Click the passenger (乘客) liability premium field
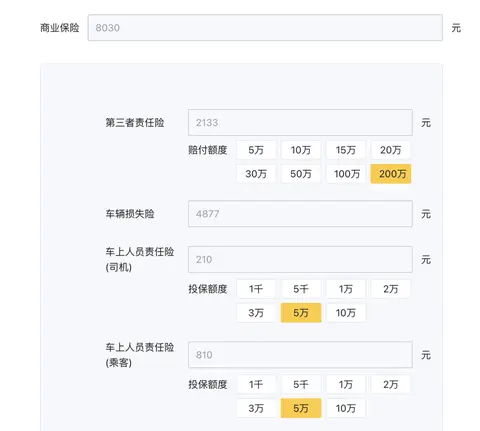The width and height of the screenshot is (480, 431). (x=300, y=355)
